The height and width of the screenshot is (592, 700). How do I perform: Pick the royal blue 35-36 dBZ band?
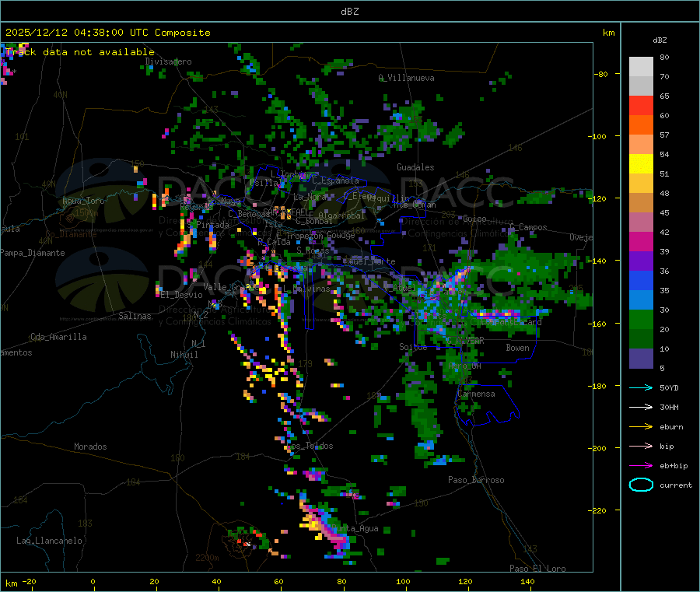(641, 281)
